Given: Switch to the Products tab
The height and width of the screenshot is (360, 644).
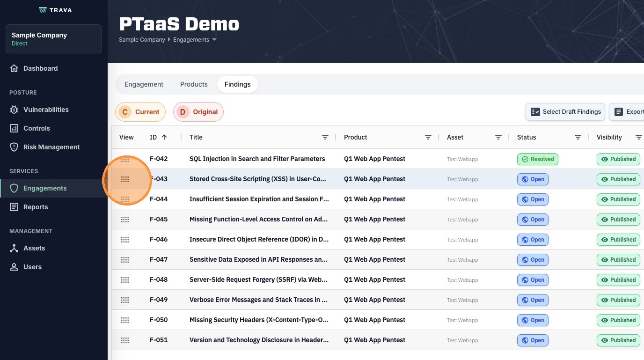Looking at the screenshot, I should tap(194, 84).
